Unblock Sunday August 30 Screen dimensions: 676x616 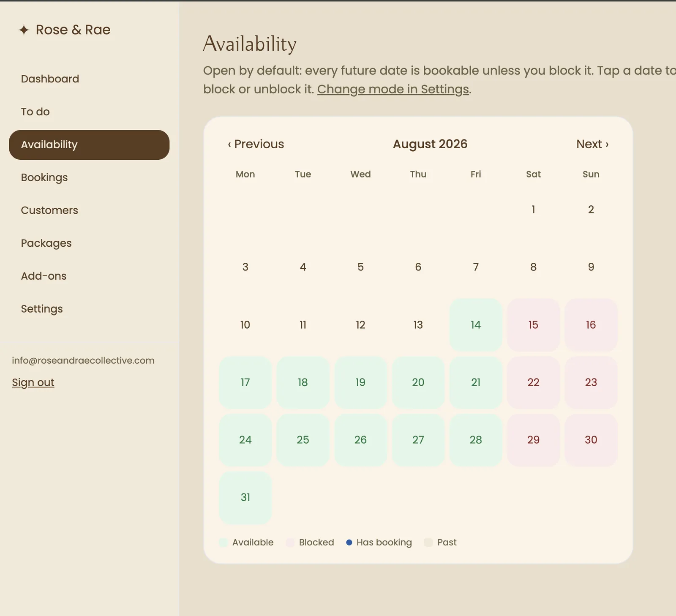tap(591, 440)
